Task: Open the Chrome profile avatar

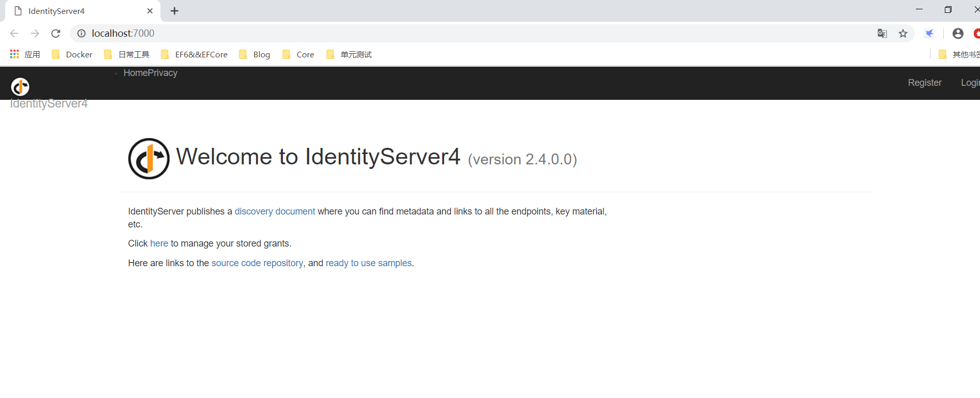Action: click(958, 34)
